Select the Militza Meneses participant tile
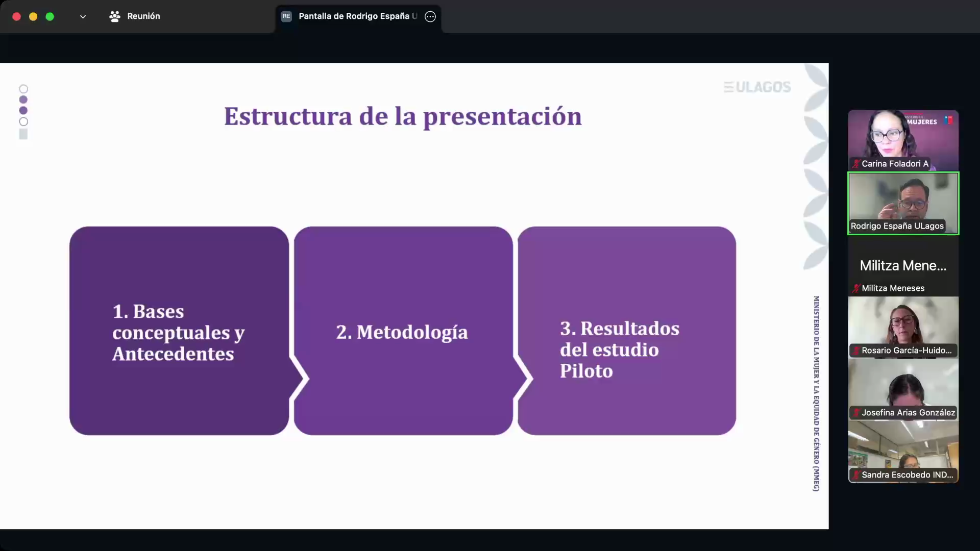Viewport: 980px width, 551px height. (x=903, y=266)
